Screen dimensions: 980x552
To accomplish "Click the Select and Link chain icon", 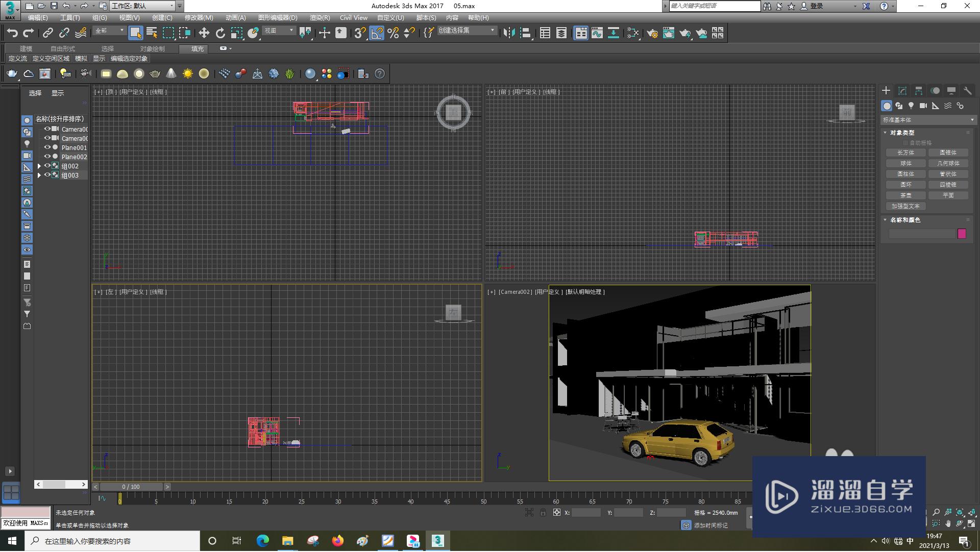I will 47,33.
